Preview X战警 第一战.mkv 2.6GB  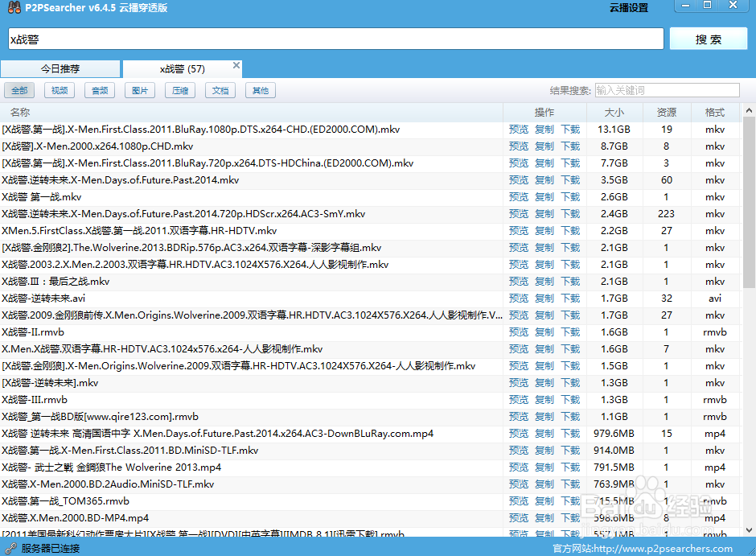tap(518, 197)
